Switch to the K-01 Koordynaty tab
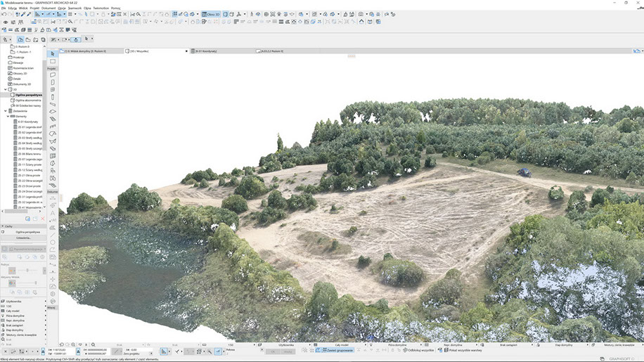The height and width of the screenshot is (362, 644). point(207,51)
